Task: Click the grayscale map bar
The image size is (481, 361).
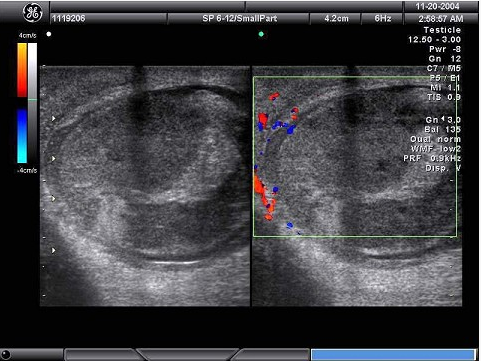Action: tap(32, 103)
